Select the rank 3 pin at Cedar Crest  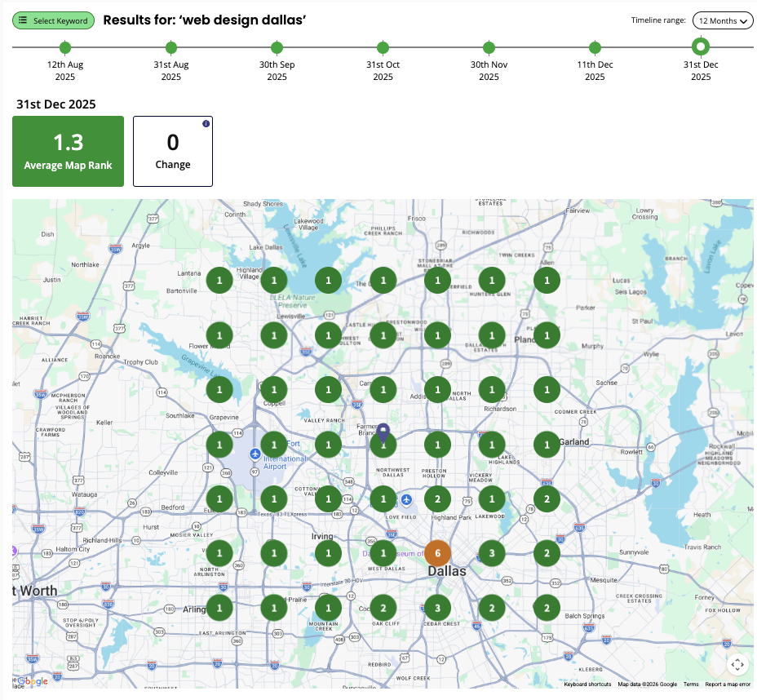click(437, 608)
